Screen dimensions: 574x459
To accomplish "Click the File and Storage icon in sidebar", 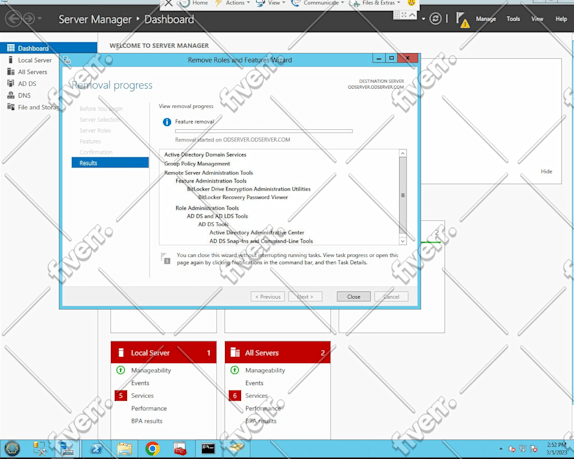I will [x=11, y=107].
